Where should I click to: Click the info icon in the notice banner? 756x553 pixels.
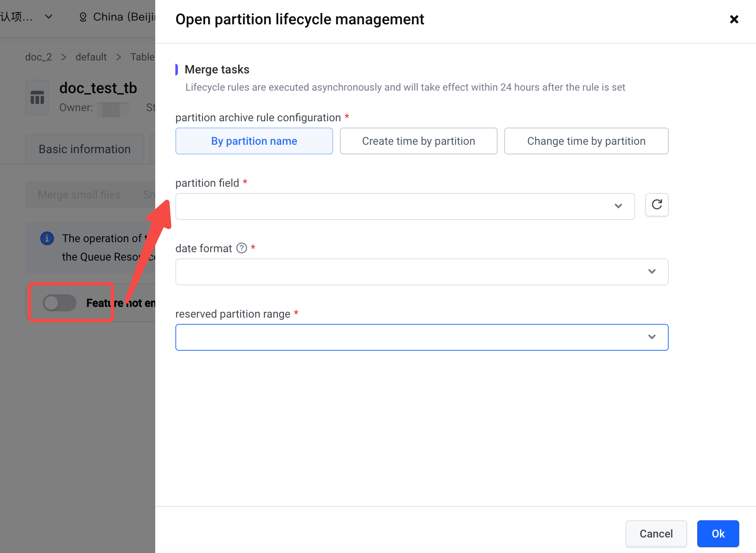click(x=47, y=238)
